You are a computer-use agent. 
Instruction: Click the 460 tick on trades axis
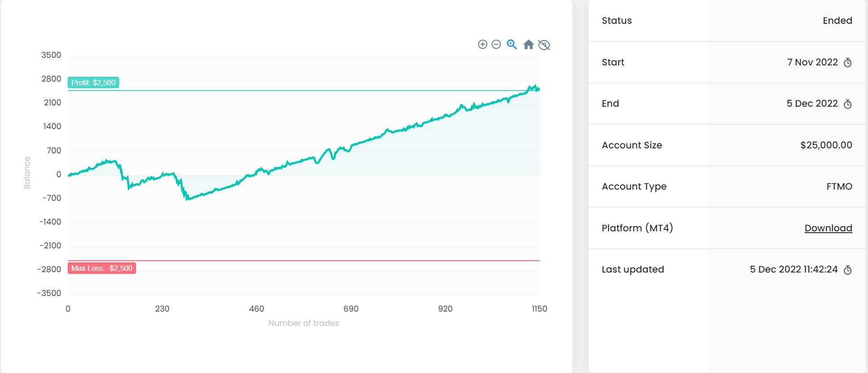coord(257,308)
